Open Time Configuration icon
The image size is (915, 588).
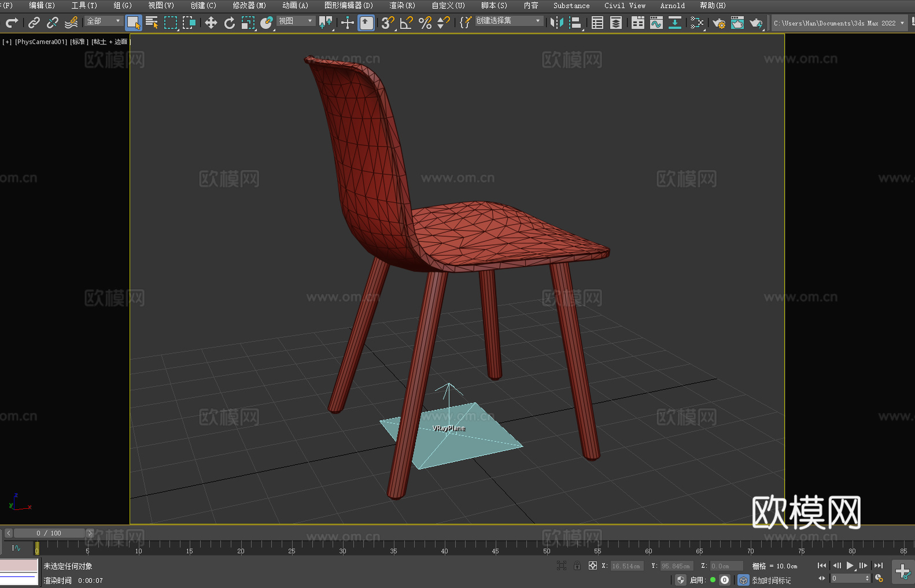[x=879, y=578]
